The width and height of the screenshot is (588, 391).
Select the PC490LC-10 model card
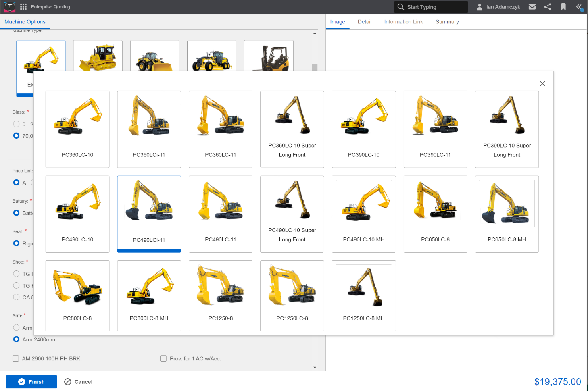coord(77,214)
